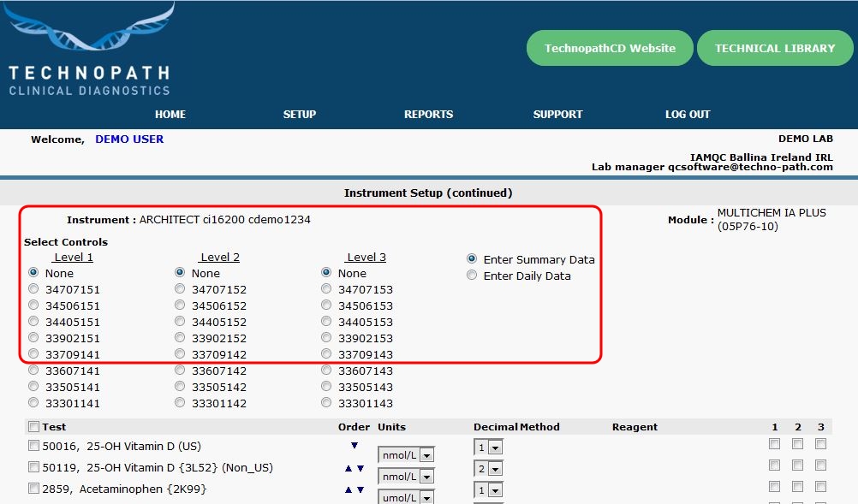Tick level 3 box for 25-OH Vitamin D (US)

820,444
